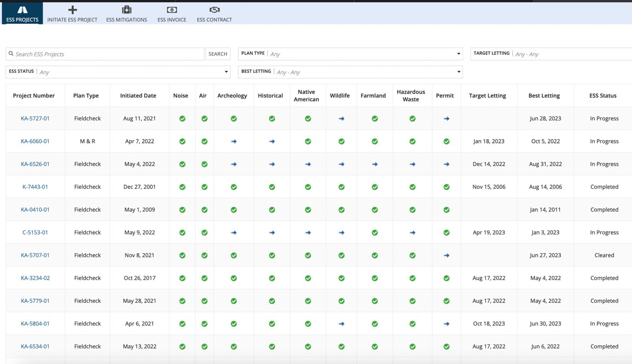Click the Hazardous Waste check icon for K-7443-01

tap(413, 187)
